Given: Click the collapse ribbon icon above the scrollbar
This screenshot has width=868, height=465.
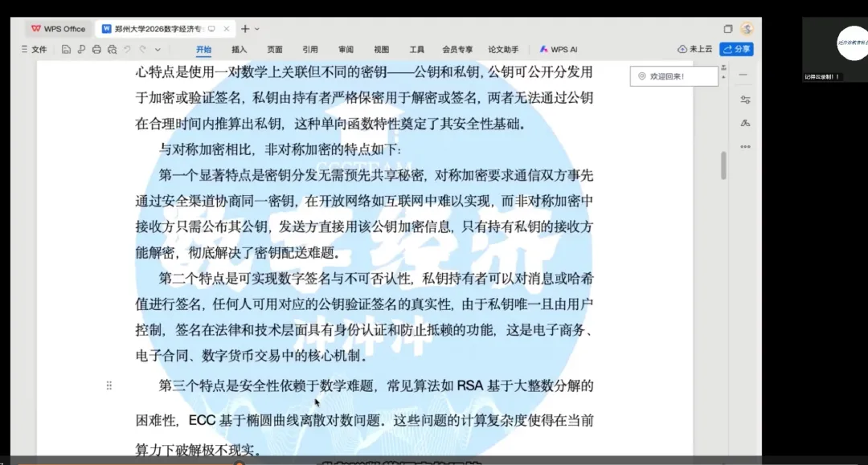Looking at the screenshot, I should tap(723, 68).
